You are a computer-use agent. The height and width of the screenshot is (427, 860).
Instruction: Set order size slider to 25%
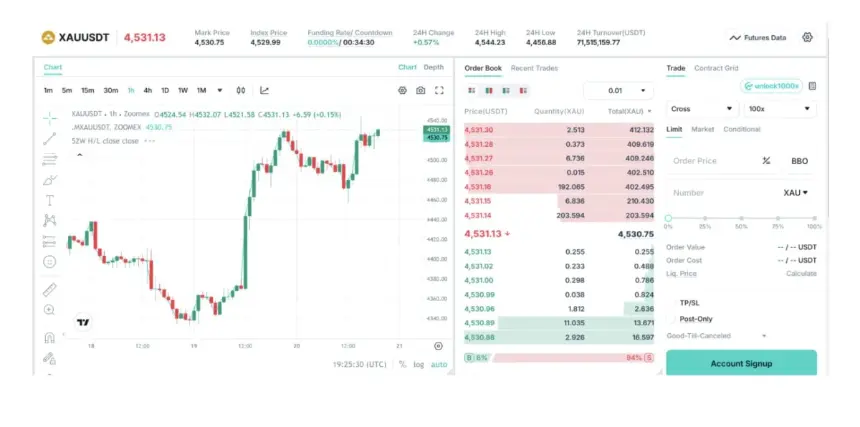705,218
